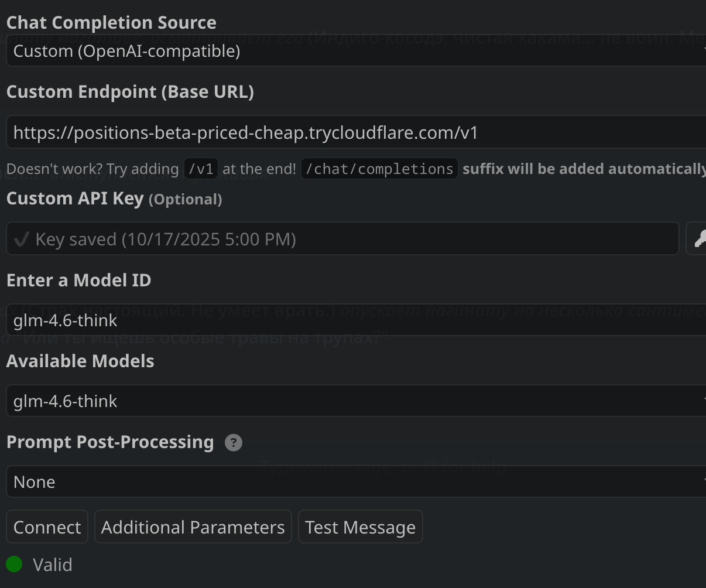Click the /v1 code snippet in the hint
The image size is (706, 588).
(201, 169)
